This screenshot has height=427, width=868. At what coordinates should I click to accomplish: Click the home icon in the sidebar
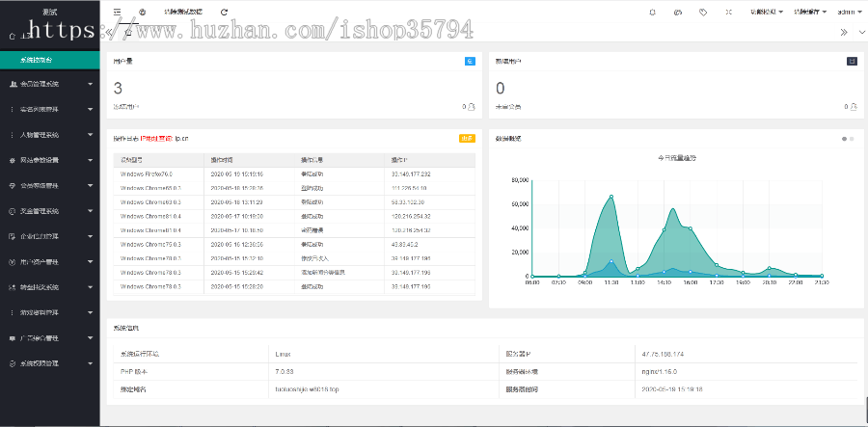click(x=12, y=36)
